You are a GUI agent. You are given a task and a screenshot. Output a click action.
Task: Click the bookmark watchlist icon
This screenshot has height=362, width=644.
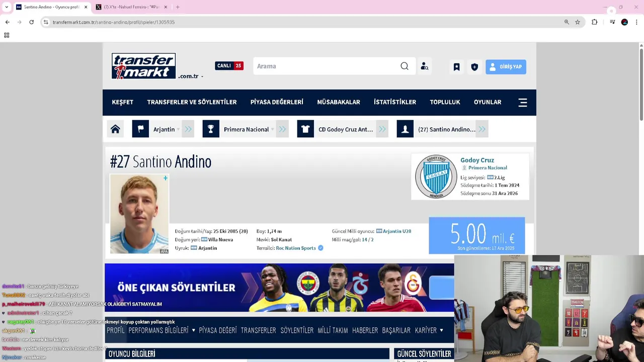tap(456, 67)
